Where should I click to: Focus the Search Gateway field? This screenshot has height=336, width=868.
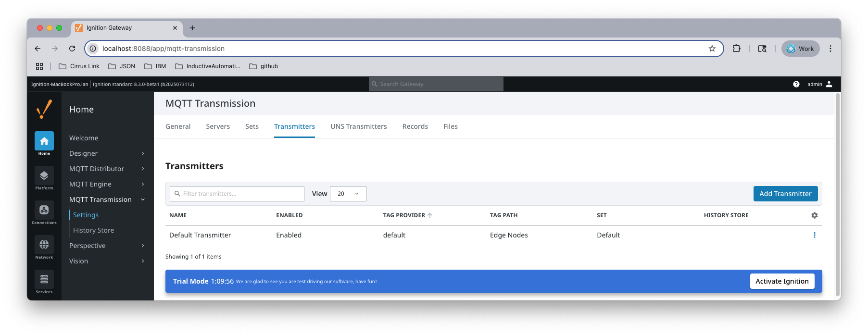436,84
